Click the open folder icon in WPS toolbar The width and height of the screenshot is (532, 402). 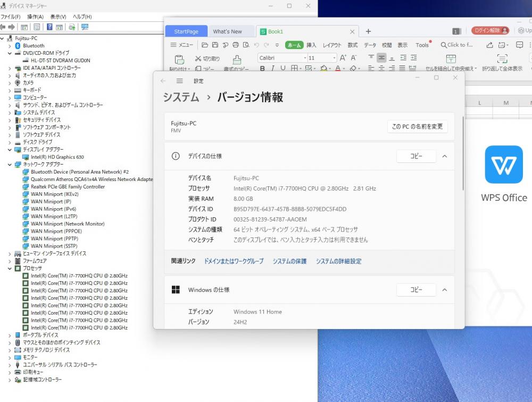click(x=205, y=45)
